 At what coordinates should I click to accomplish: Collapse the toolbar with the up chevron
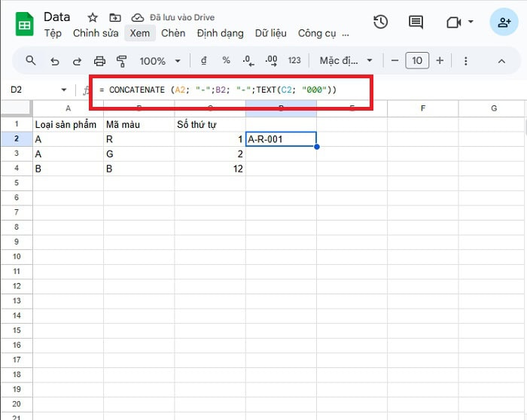click(502, 61)
